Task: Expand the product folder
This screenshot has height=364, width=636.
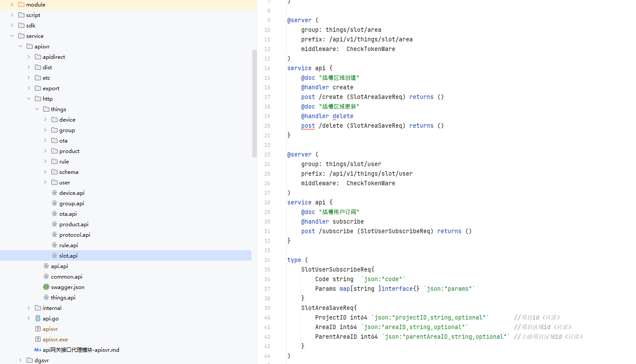Action: [45, 151]
